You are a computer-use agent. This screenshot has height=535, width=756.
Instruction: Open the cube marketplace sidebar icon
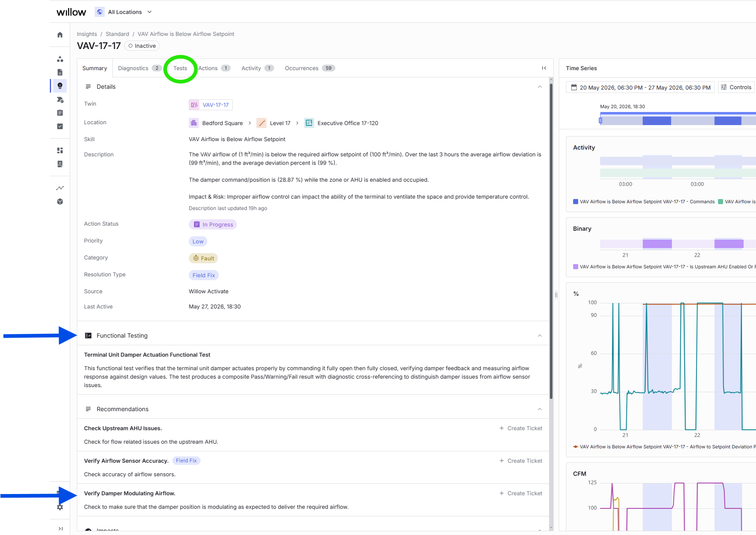(60, 202)
